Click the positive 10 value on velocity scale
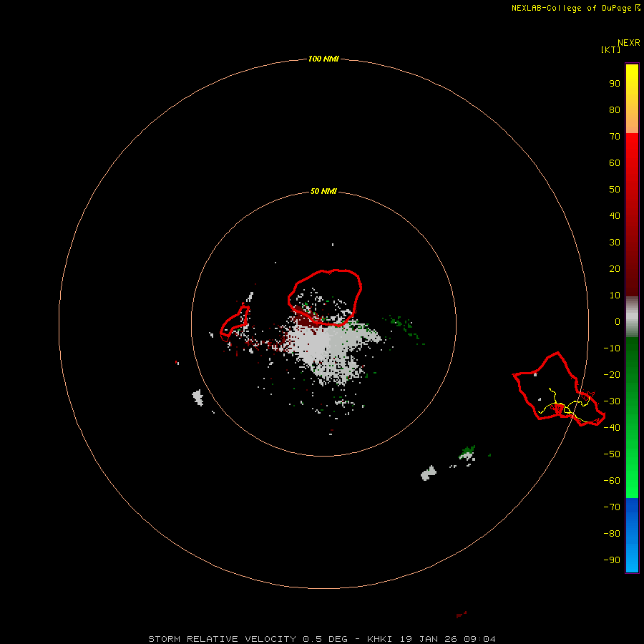The width and height of the screenshot is (644, 644). [615, 296]
